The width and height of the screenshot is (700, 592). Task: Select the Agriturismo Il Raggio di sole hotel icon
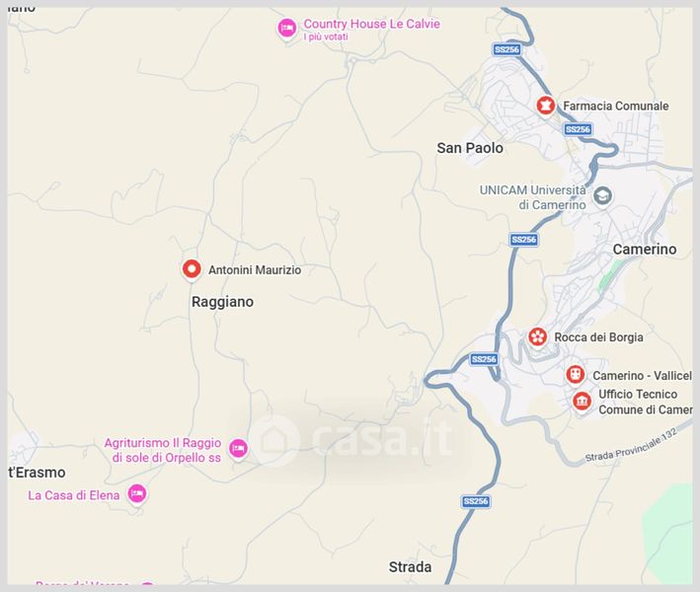238,448
